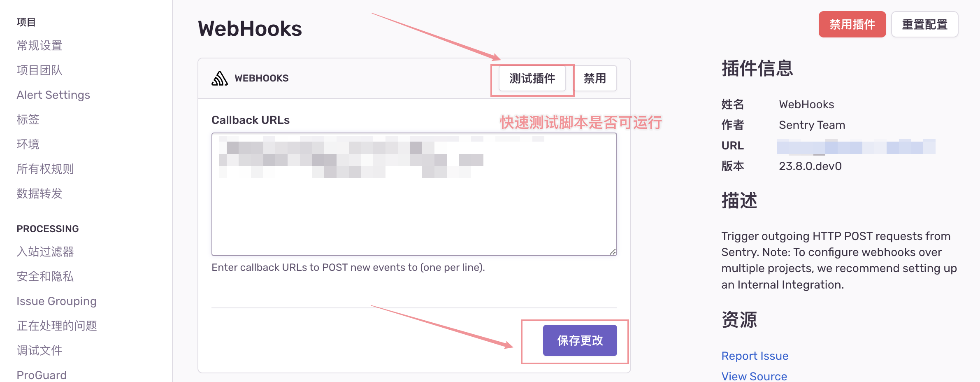Open the 环境 environments page
The image size is (980, 382).
(x=28, y=144)
